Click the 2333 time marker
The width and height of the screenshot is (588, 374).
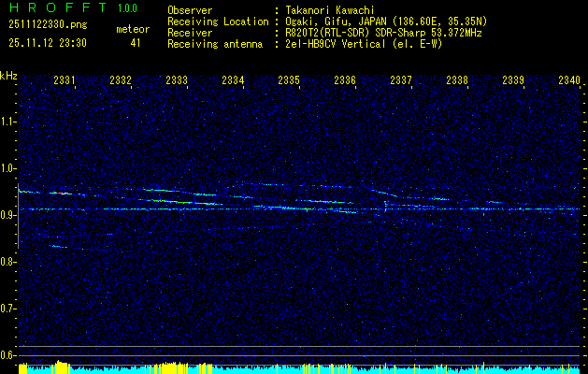(177, 80)
